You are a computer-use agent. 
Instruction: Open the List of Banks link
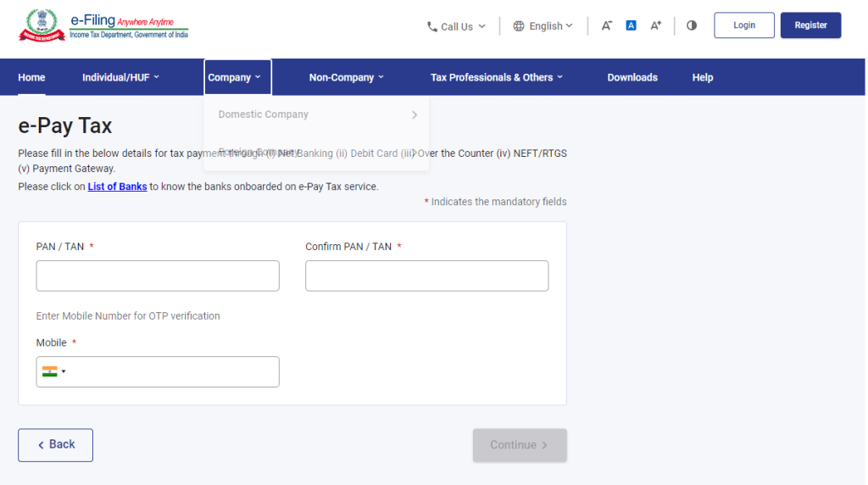tap(117, 187)
